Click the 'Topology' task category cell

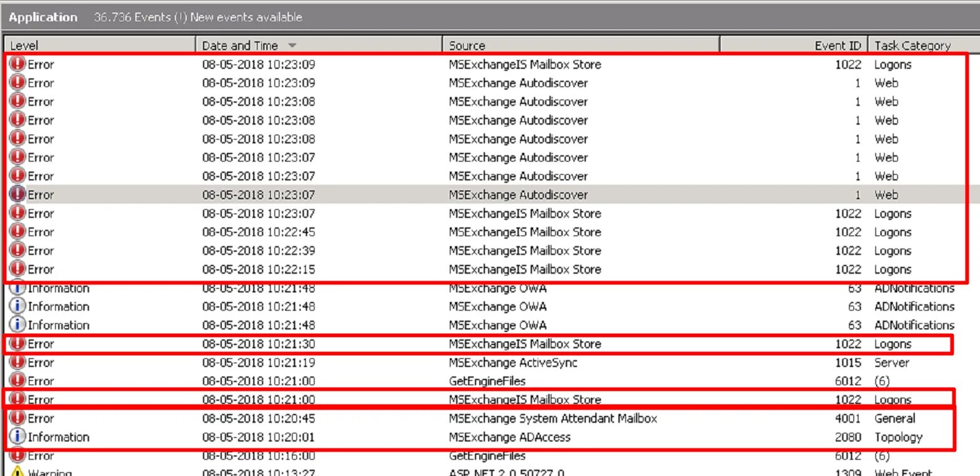[x=899, y=437]
